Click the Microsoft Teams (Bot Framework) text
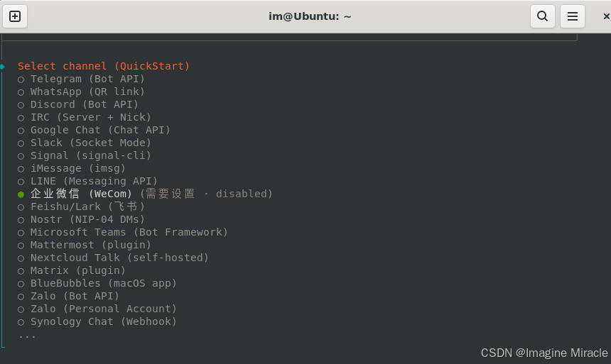The width and height of the screenshot is (611, 364). [129, 233]
